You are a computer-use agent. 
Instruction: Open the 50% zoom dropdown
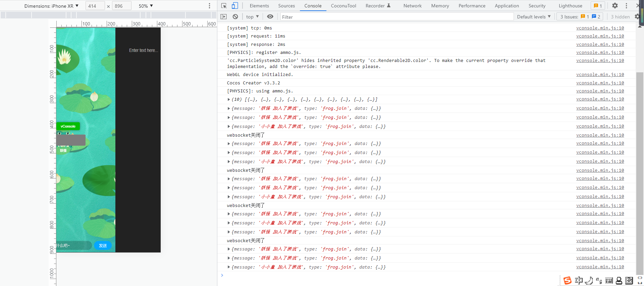tap(146, 6)
